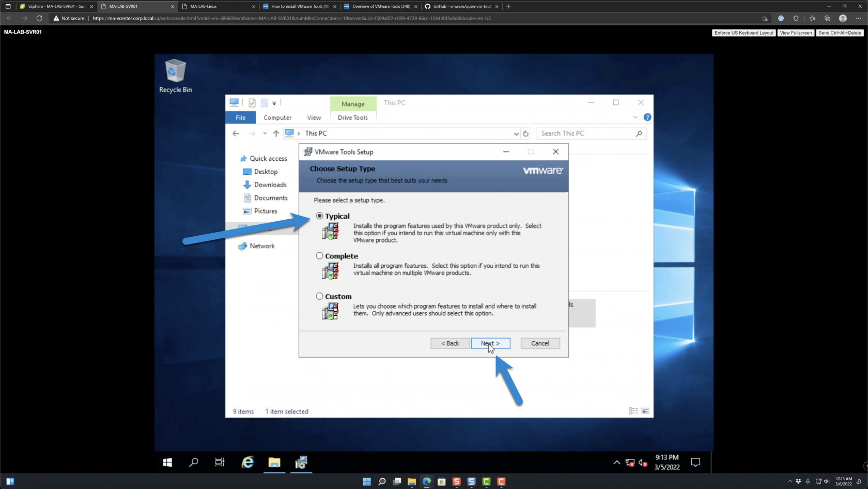Switch to vSphere MA-LAB-SVR01 browser tab
The width and height of the screenshot is (868, 489).
tap(56, 6)
